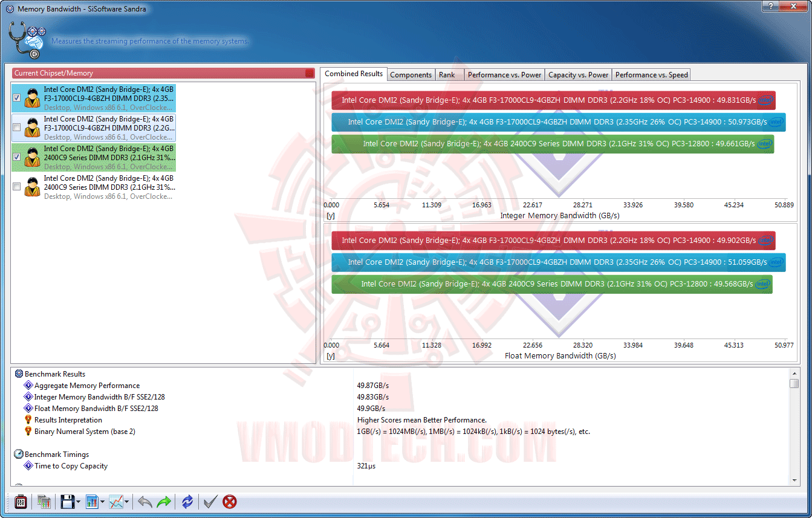
Task: Select Integer Memory Bandwidth B/F SSE2/128 row
Action: tap(400, 397)
